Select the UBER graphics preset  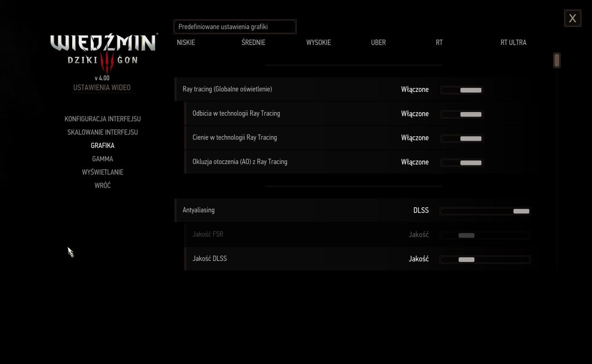click(x=378, y=43)
